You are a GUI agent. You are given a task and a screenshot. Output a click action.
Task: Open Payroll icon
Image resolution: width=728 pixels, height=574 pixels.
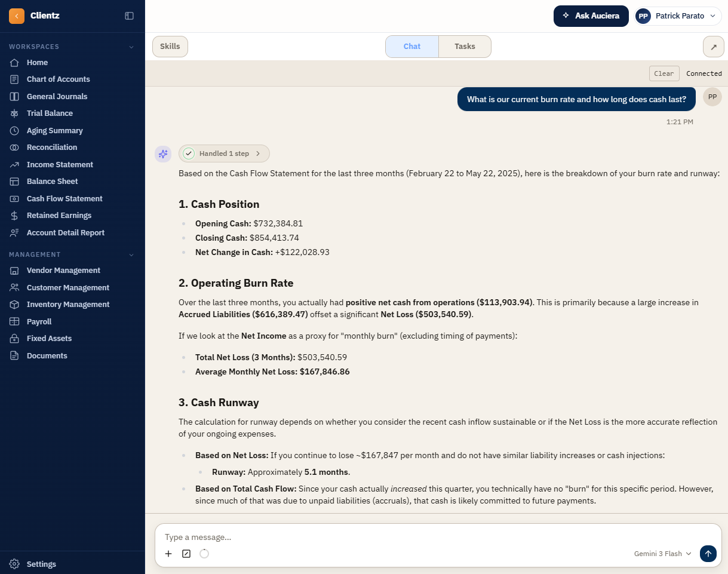[15, 322]
